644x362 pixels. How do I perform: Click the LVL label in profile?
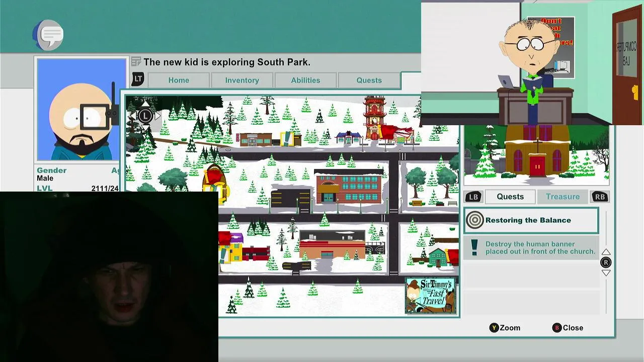tap(45, 189)
